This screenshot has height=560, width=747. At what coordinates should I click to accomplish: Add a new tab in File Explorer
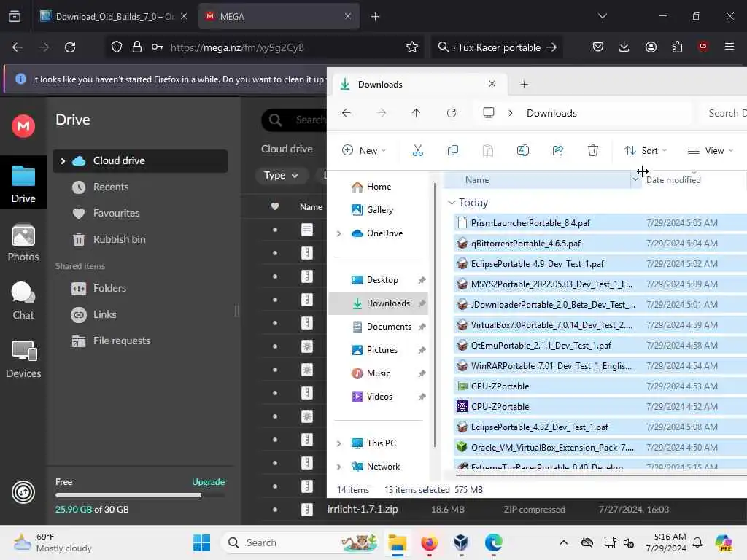524,85
